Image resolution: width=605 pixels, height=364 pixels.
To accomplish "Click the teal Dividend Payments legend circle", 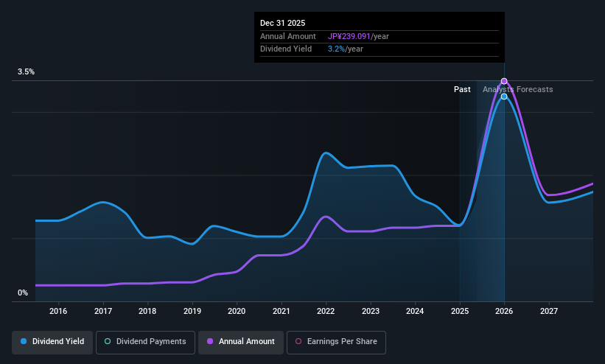I will pos(108,341).
